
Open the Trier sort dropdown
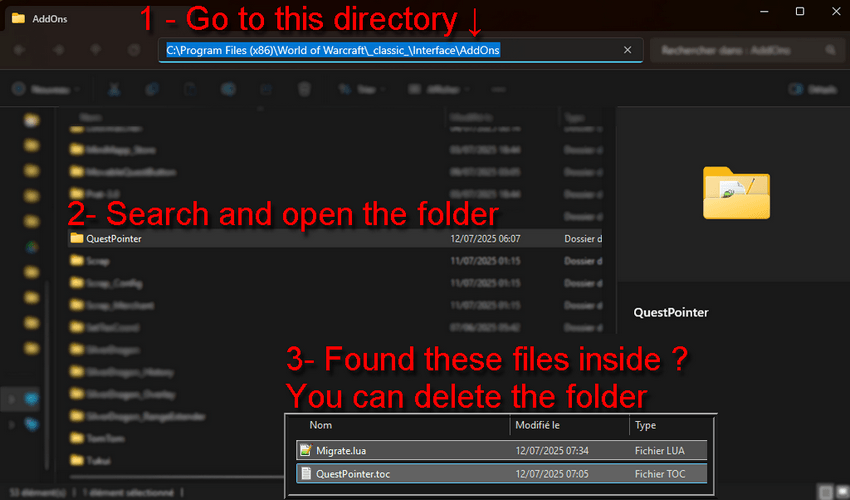tap(364, 89)
